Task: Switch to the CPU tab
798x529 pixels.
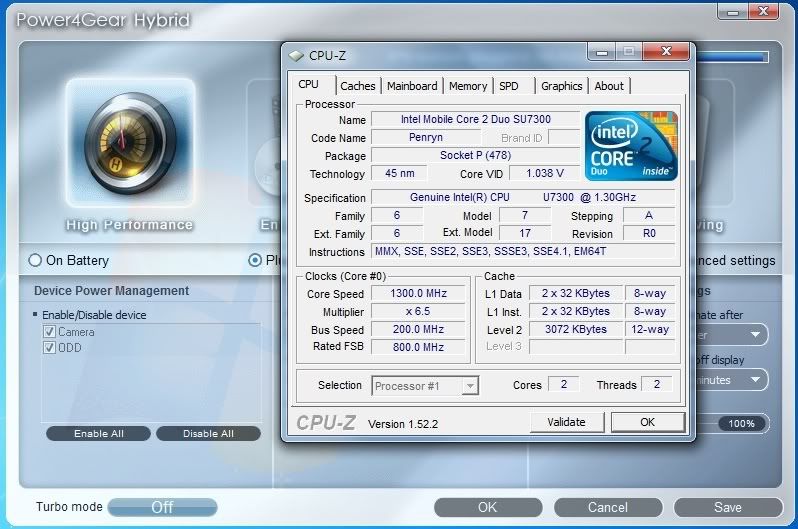Action: coord(308,85)
